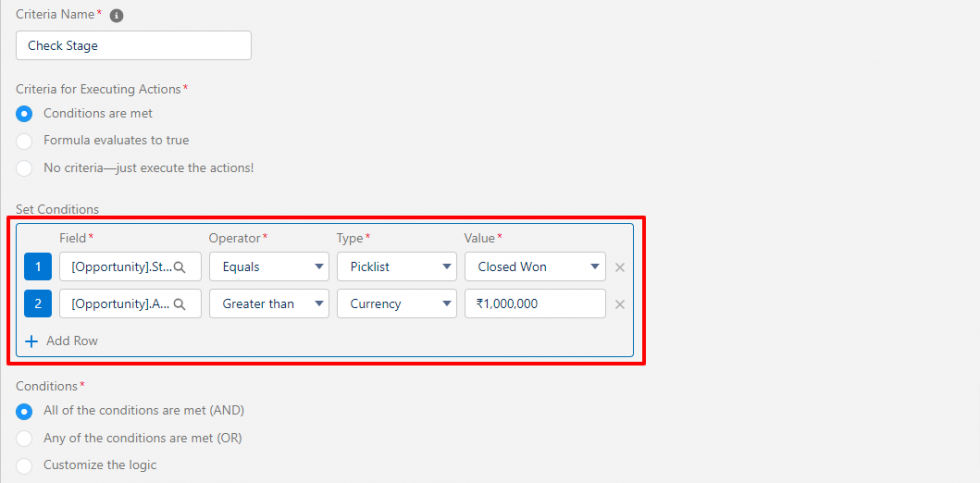Expand the 'Greater than' operator dropdown
The image size is (980, 483).
point(268,304)
